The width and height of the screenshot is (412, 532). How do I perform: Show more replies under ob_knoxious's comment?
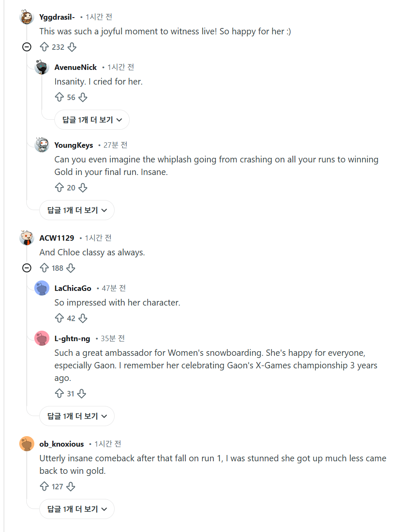click(x=77, y=509)
